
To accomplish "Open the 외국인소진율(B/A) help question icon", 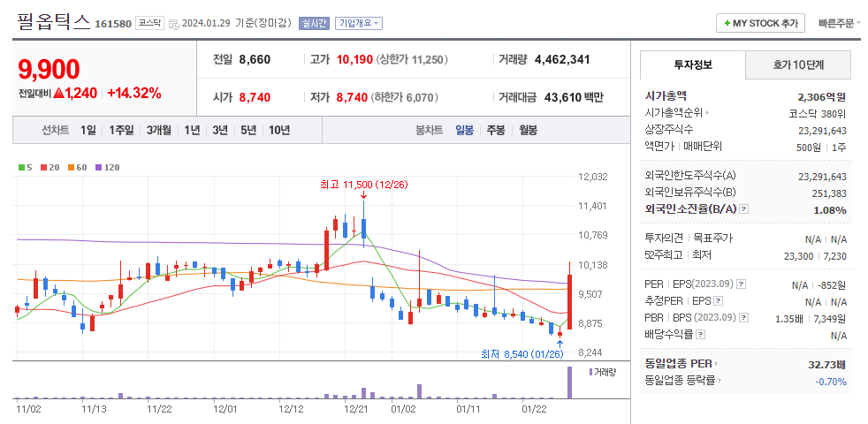I will tap(744, 209).
